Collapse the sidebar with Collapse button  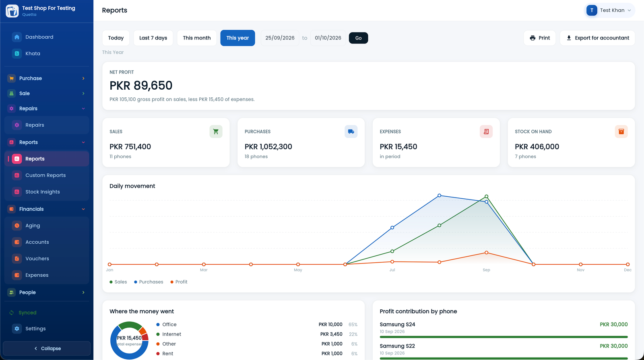tap(47, 348)
